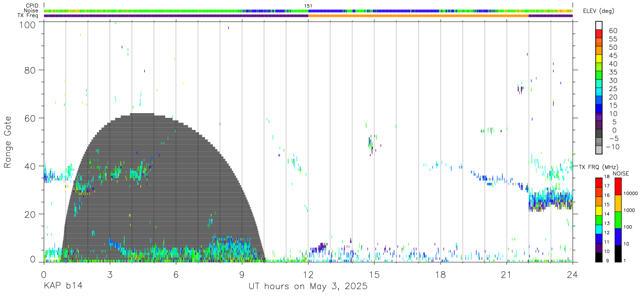
Task: Click the "18" tick on UT hours axis
Action: 441,274
